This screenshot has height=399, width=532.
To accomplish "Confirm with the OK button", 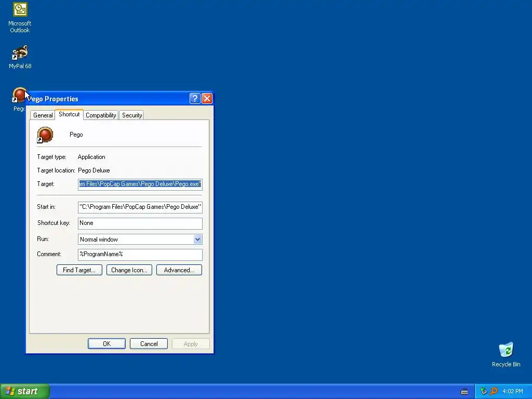I will 107,344.
